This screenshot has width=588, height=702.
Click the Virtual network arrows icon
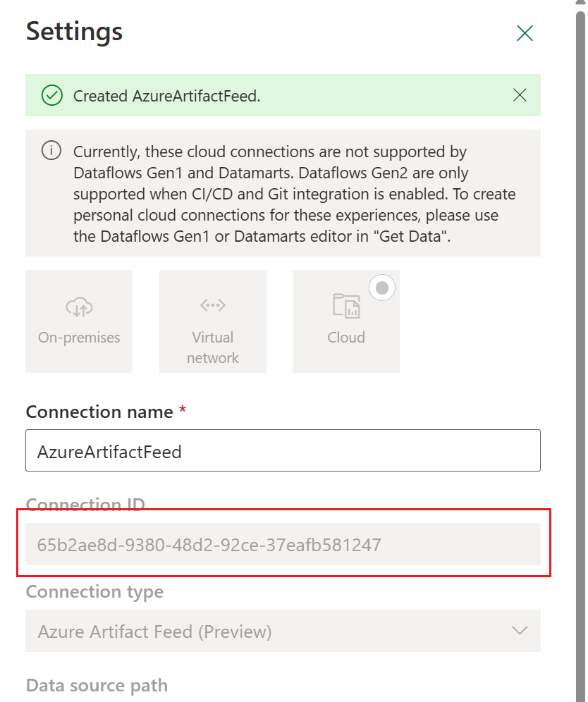tap(213, 305)
